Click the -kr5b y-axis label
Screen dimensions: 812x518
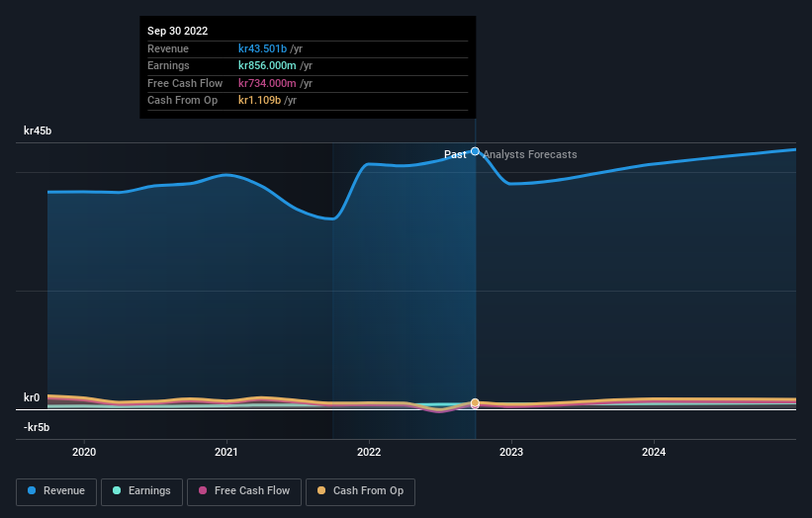(x=37, y=427)
